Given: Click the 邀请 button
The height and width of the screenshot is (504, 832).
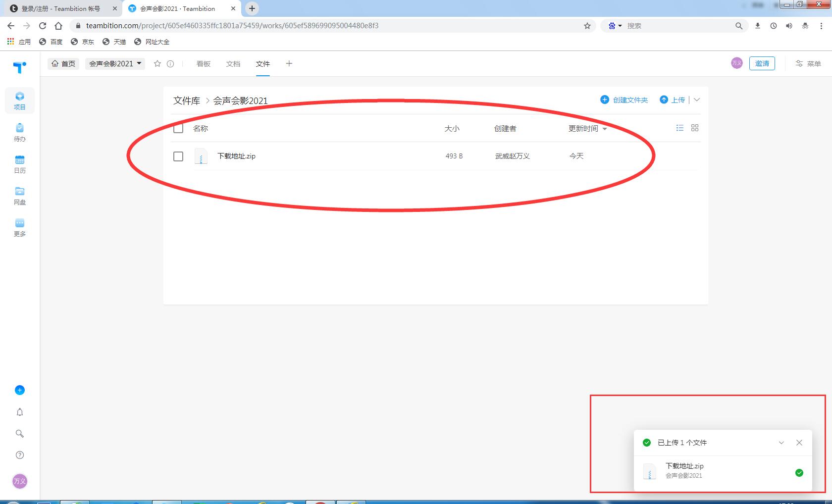Looking at the screenshot, I should (762, 63).
